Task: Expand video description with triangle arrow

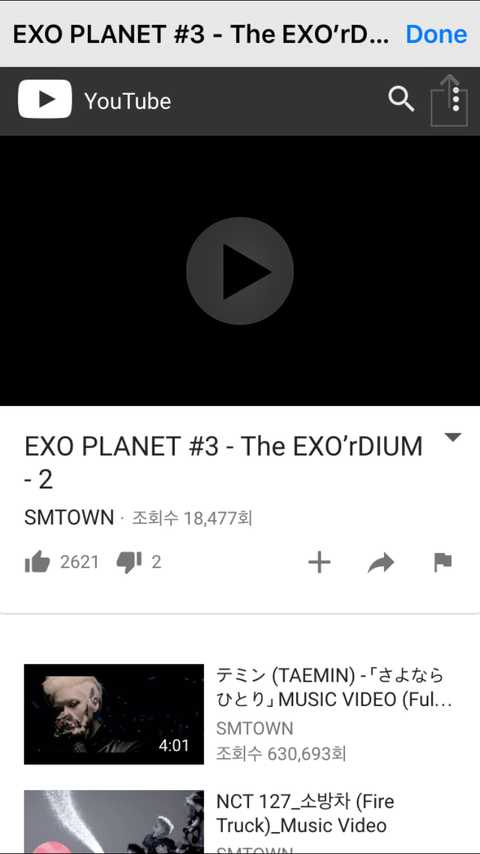Action: [453, 437]
